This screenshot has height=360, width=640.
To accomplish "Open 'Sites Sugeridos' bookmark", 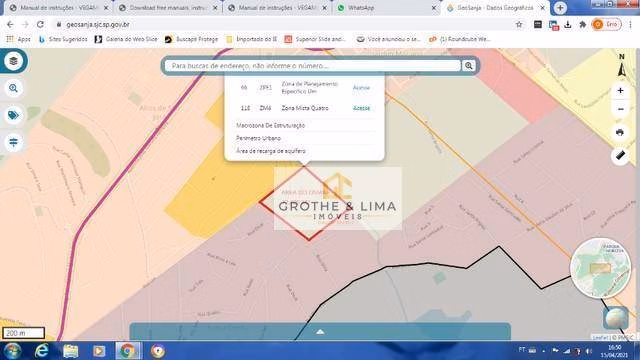I will (x=63, y=39).
